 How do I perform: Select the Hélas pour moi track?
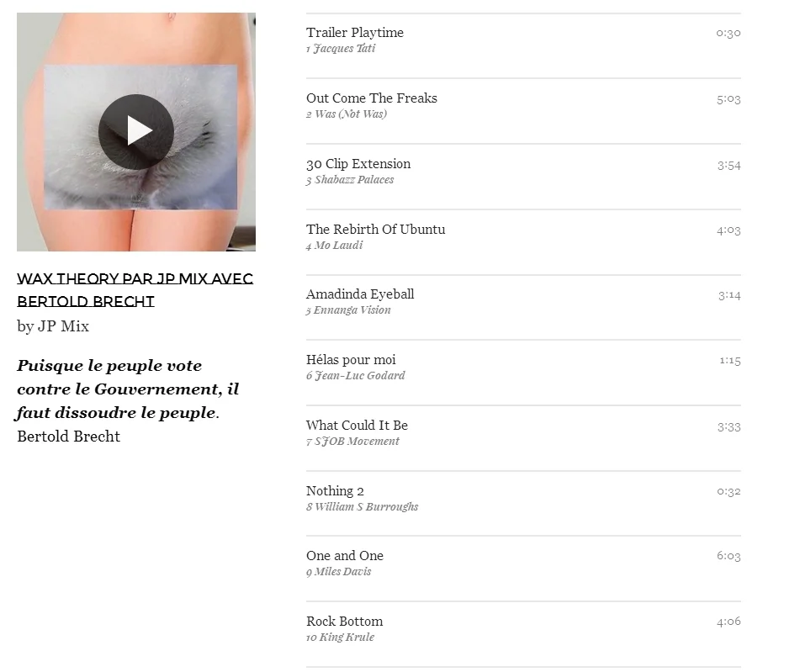pos(523,373)
